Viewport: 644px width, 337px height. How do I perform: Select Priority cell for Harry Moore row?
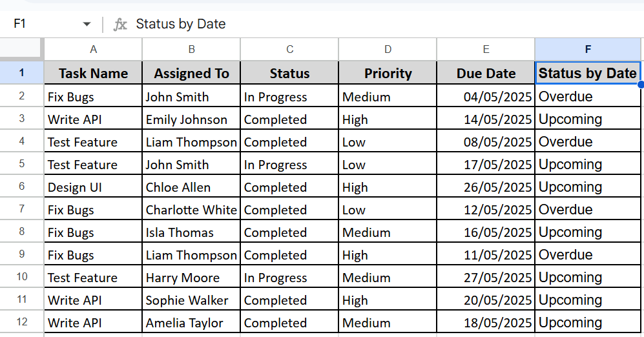388,277
